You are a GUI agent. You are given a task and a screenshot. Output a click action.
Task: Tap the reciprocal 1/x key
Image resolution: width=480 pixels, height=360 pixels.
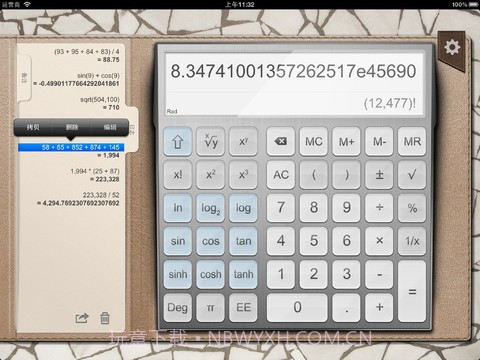(x=412, y=241)
